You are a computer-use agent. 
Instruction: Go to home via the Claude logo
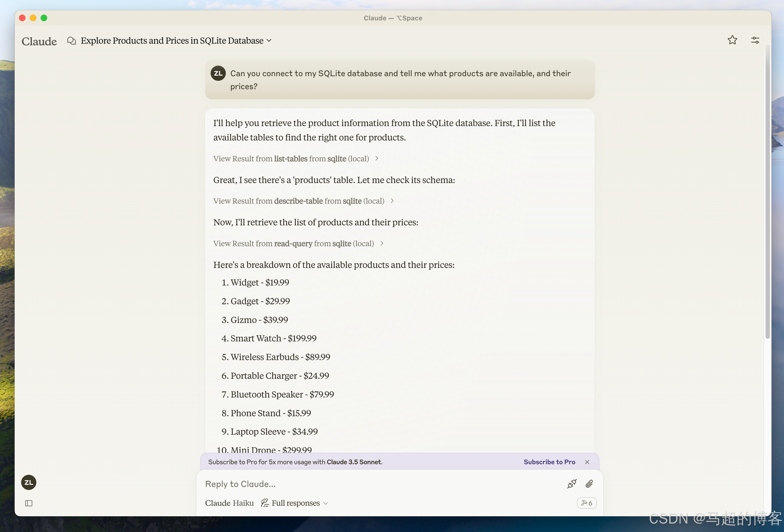pos(39,41)
